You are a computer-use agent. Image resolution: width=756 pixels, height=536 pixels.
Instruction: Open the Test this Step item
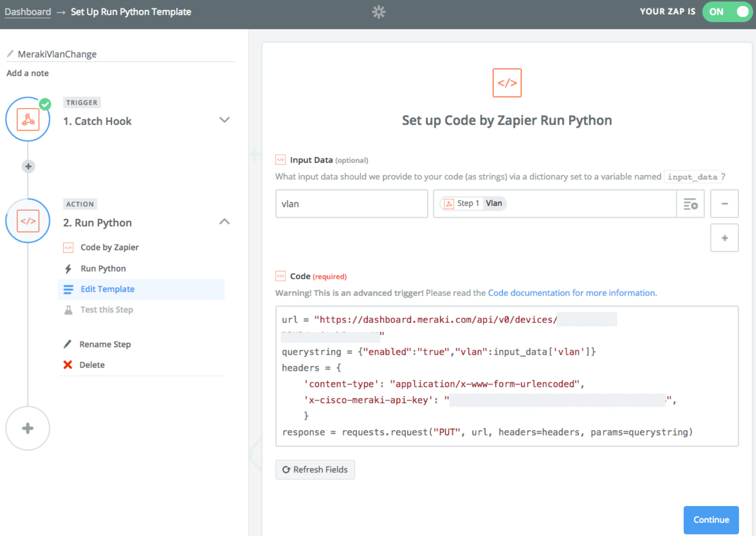click(107, 310)
